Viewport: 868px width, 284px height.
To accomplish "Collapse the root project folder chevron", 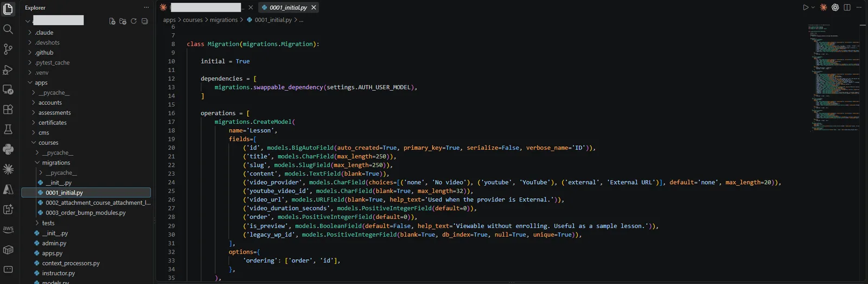I will tap(28, 21).
